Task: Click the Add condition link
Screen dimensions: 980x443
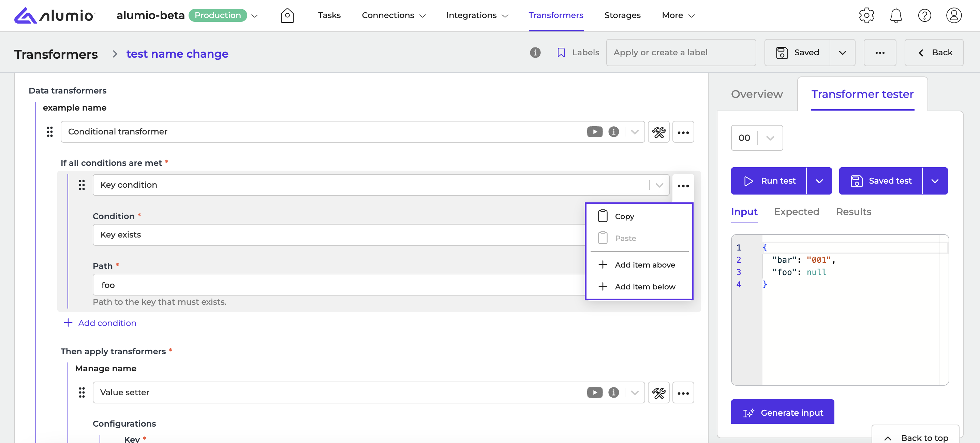Action: tap(100, 323)
